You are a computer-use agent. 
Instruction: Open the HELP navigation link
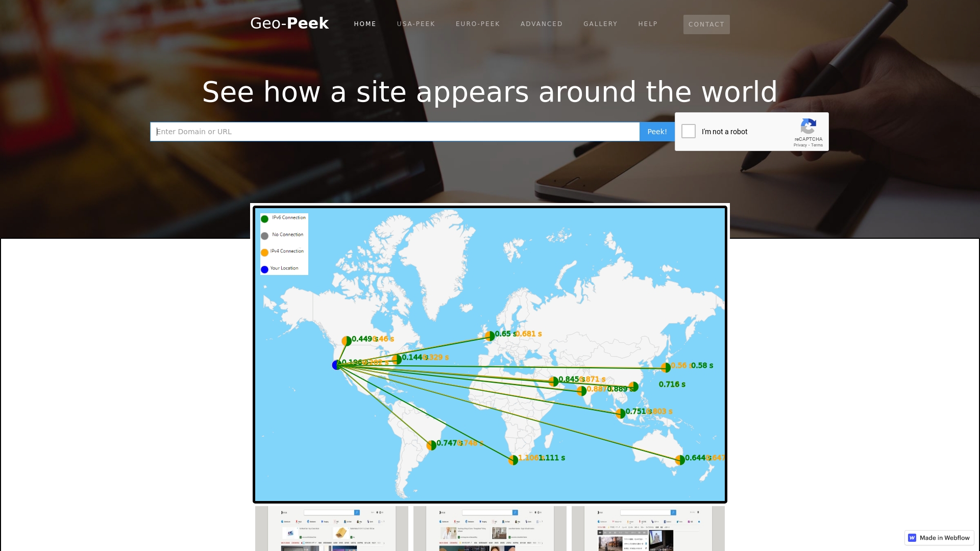(x=648, y=24)
